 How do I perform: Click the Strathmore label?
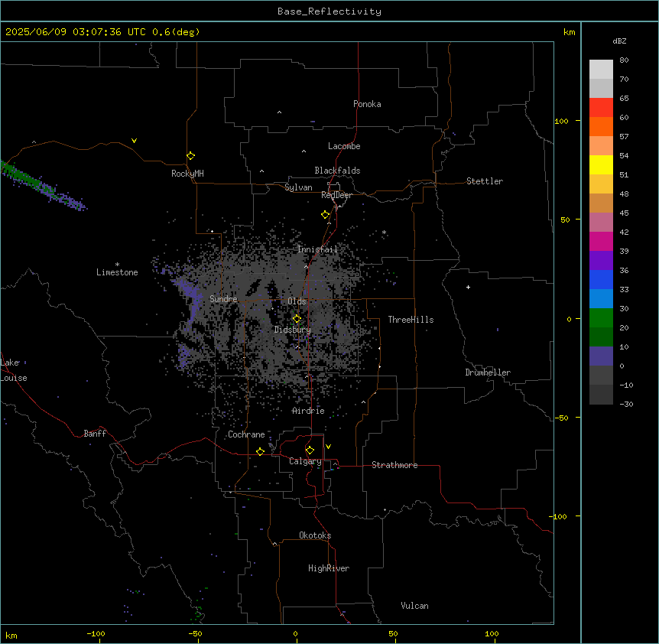(394, 465)
